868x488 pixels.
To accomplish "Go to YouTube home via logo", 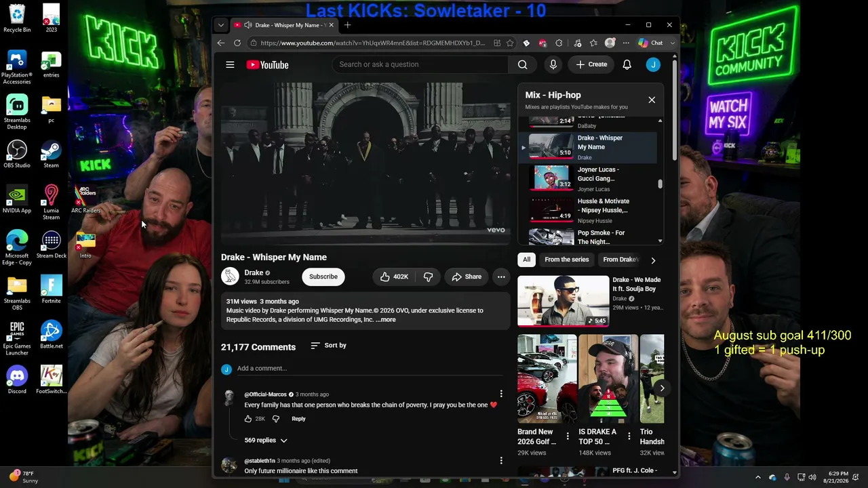I will tap(267, 64).
